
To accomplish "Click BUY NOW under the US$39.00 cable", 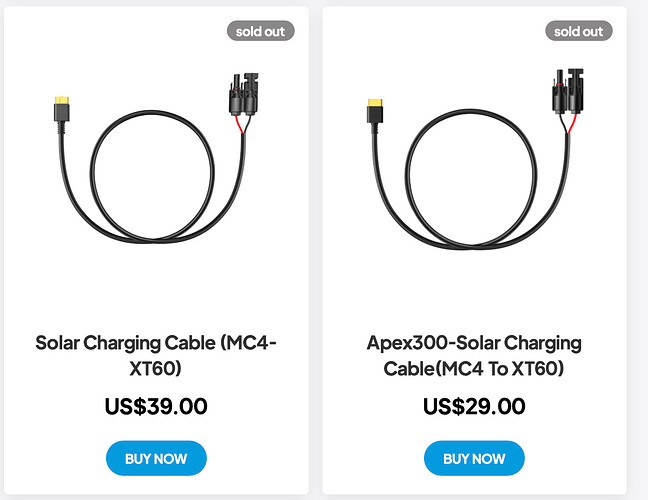I will click(156, 458).
